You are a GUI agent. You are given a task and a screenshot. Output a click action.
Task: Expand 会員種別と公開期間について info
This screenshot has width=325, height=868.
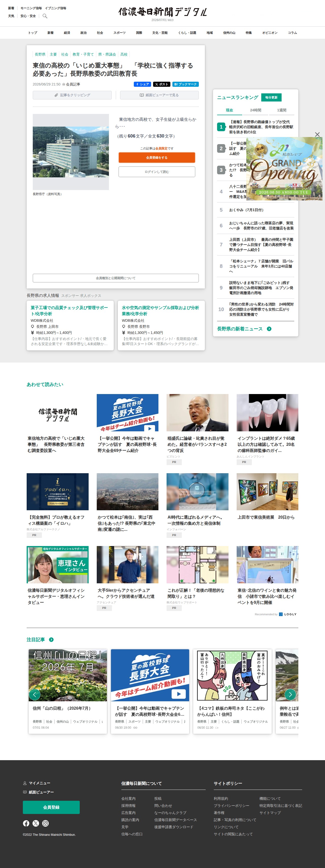pos(116,278)
